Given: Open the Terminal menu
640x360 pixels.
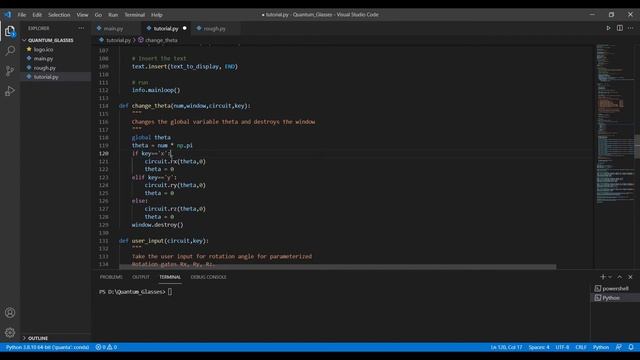Looking at the screenshot, I should coord(135,15).
